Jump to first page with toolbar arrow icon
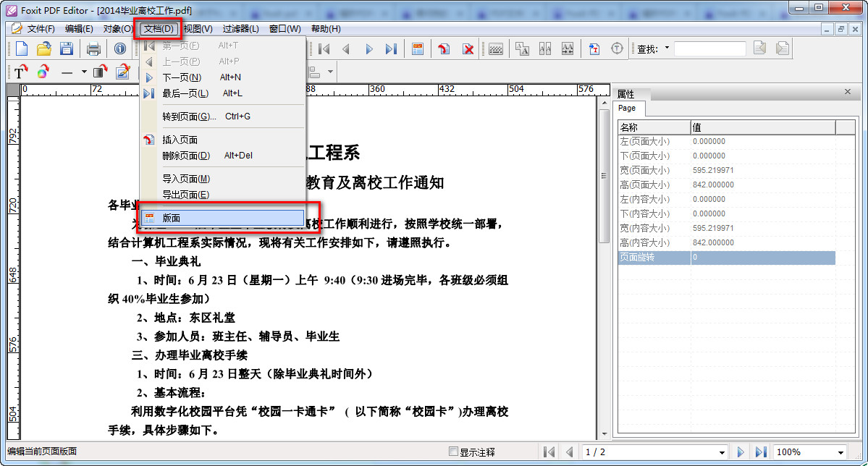 [x=324, y=48]
